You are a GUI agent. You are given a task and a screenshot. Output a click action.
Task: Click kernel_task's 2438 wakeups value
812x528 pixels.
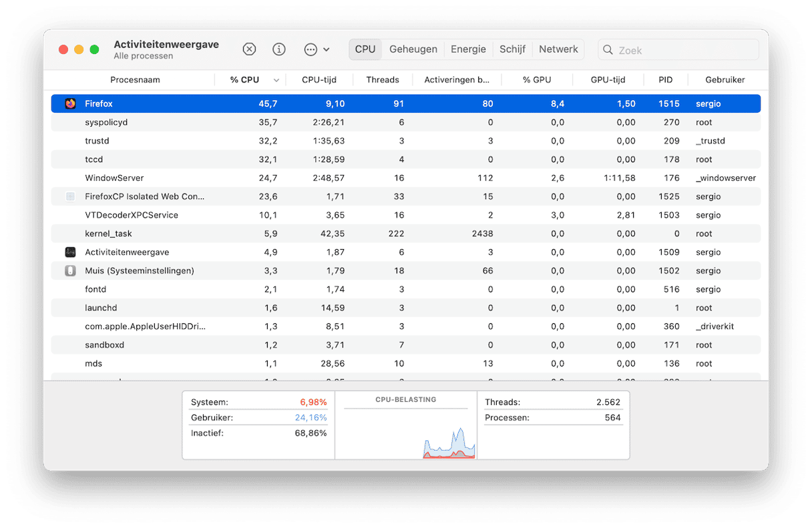[482, 234]
